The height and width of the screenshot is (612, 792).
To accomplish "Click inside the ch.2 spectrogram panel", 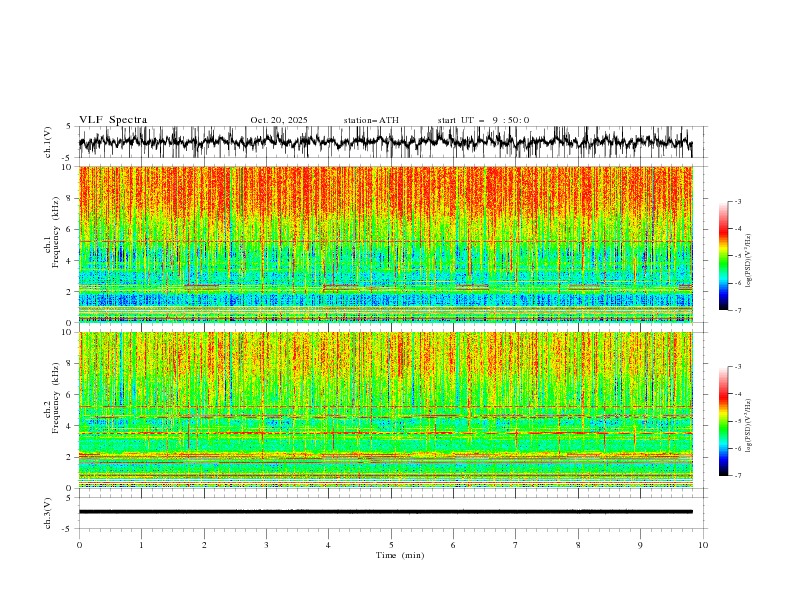I will pyautogui.click(x=385, y=410).
